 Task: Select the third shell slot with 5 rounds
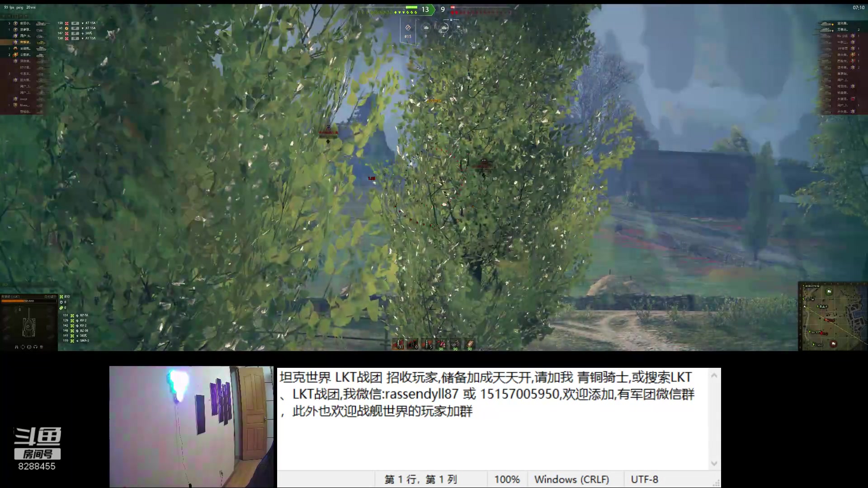(427, 344)
